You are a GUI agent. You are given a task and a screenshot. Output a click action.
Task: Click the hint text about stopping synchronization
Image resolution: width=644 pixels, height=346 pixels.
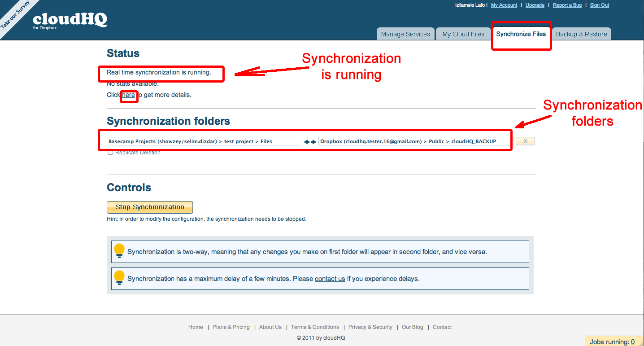click(206, 219)
